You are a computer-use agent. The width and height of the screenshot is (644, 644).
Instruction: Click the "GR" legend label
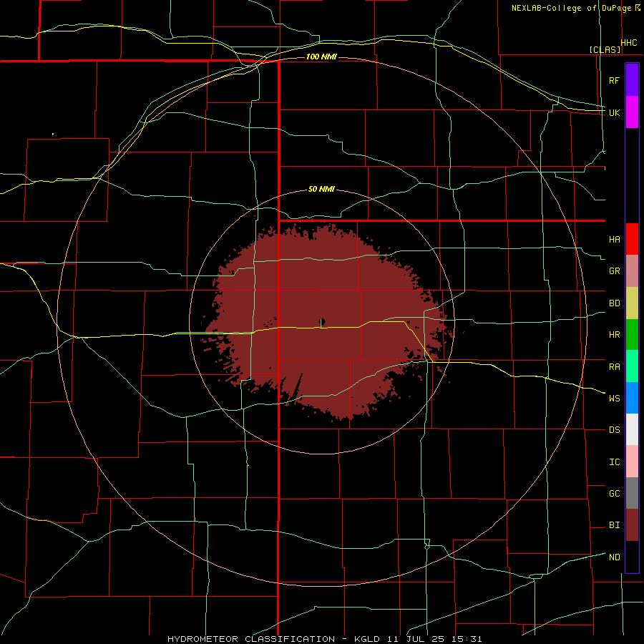(614, 271)
